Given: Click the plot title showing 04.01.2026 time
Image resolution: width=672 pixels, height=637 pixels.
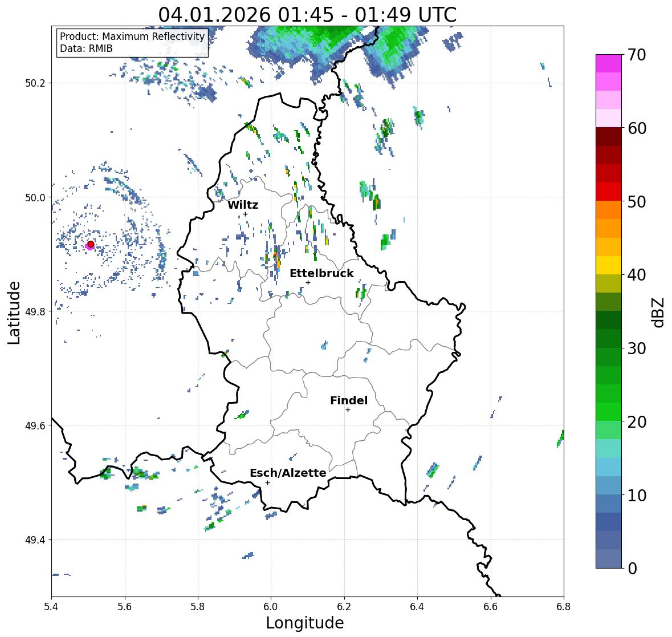Looking at the screenshot, I should 307,15.
